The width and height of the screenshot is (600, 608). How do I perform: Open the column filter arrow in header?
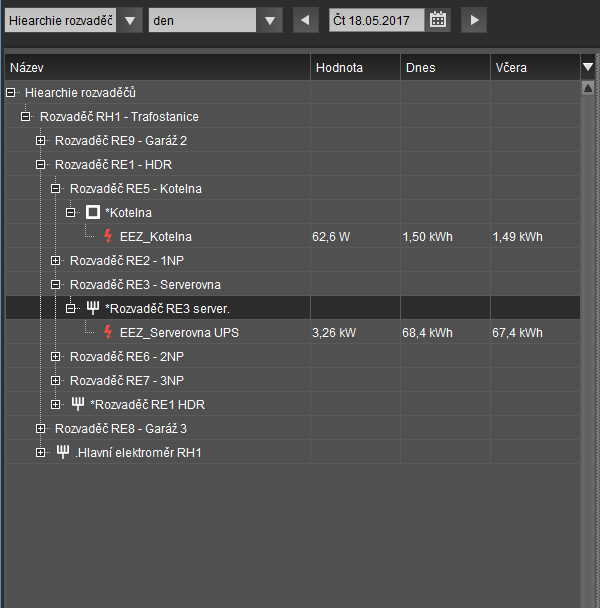(588, 67)
